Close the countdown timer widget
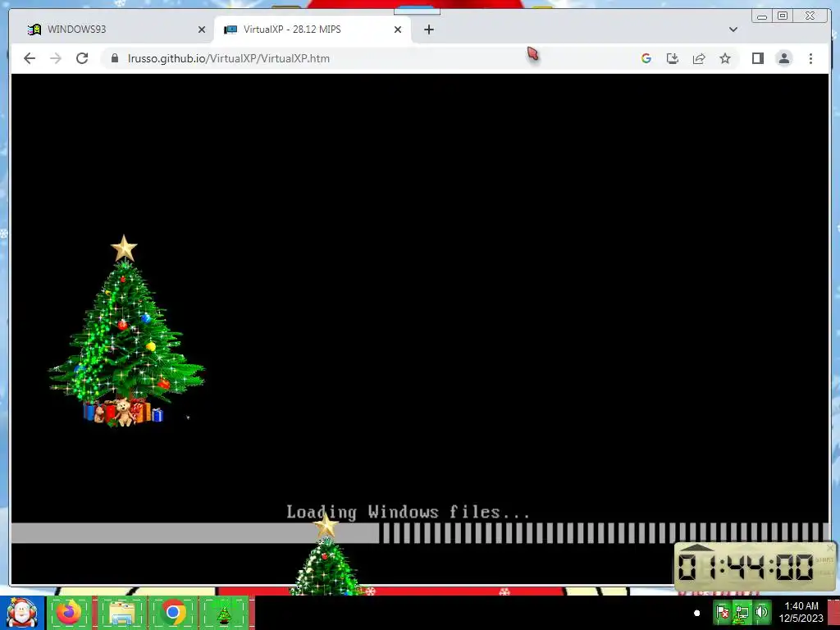 tap(830, 547)
